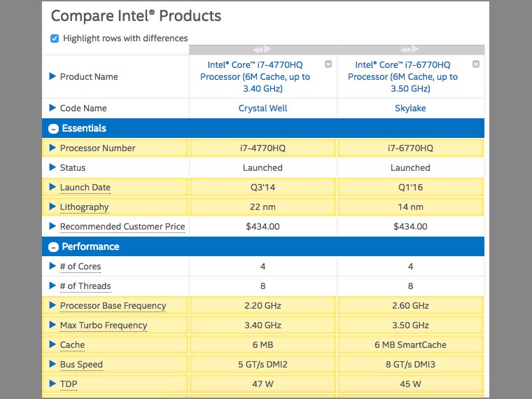Expand the TDP row arrow
This screenshot has width=532, height=399.
tap(53, 384)
